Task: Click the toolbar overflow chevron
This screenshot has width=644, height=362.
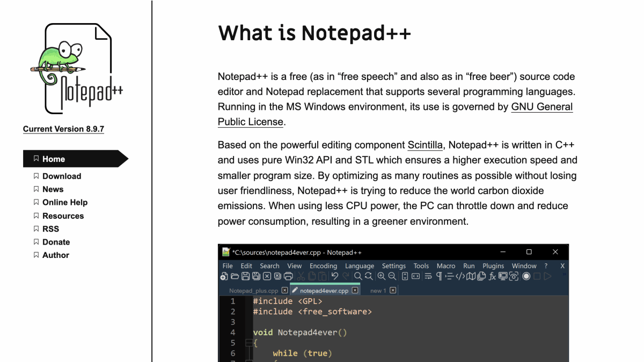Action: 564,274
